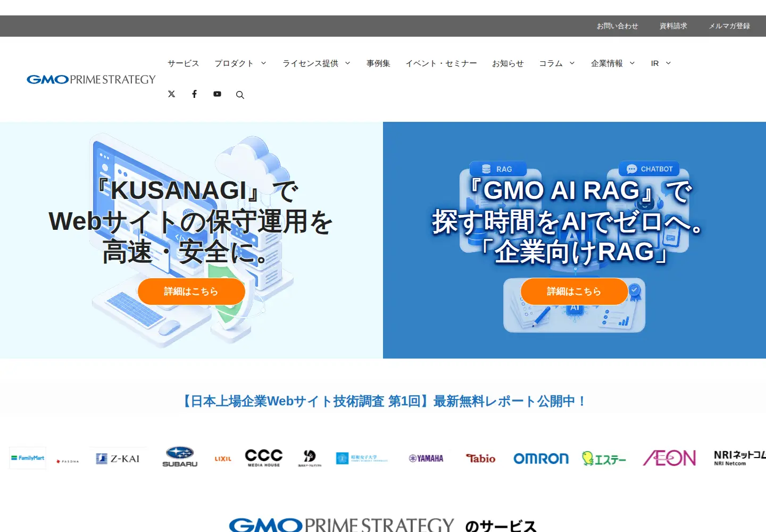Open the Facebook social icon
The height and width of the screenshot is (532, 766).
point(194,94)
